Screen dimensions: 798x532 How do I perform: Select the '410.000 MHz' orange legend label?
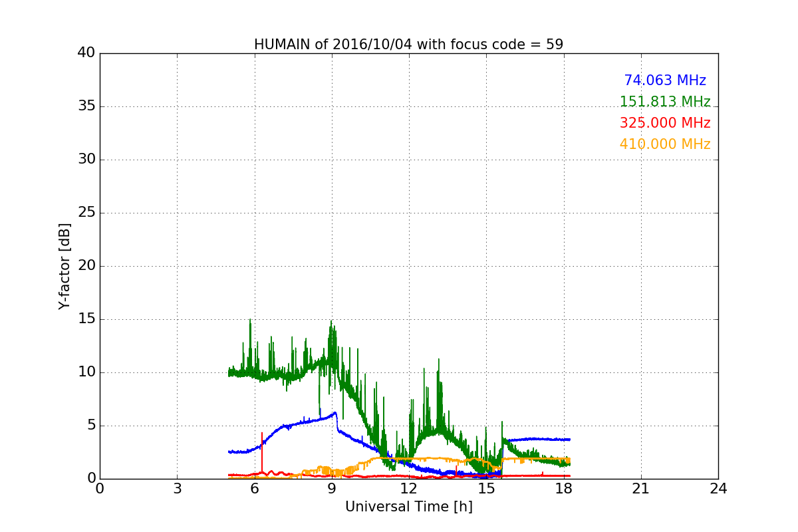(x=665, y=144)
